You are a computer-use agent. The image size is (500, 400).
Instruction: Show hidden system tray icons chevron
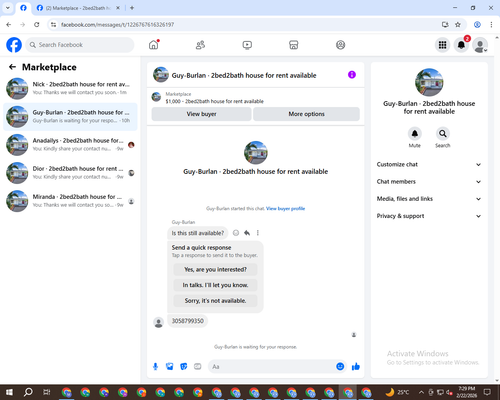pos(421,392)
